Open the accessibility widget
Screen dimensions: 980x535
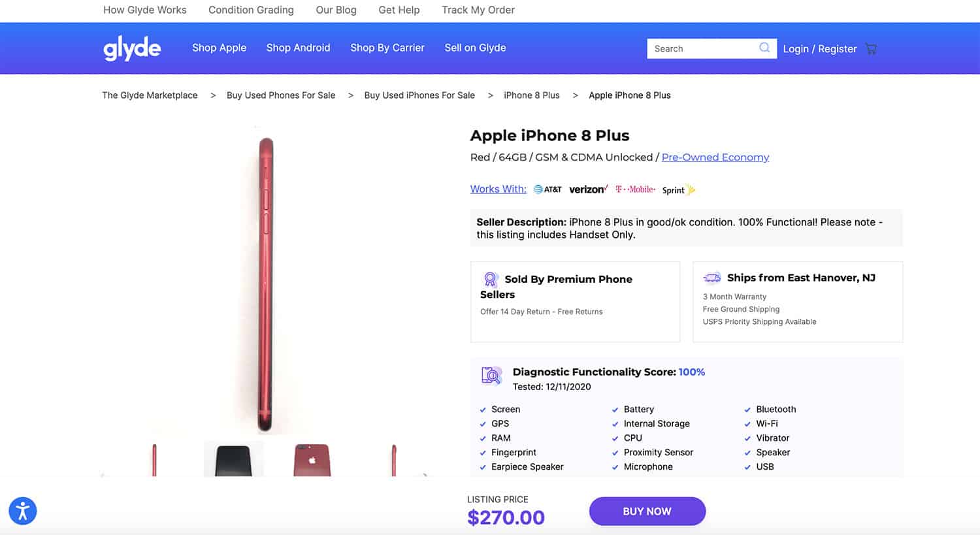point(22,511)
